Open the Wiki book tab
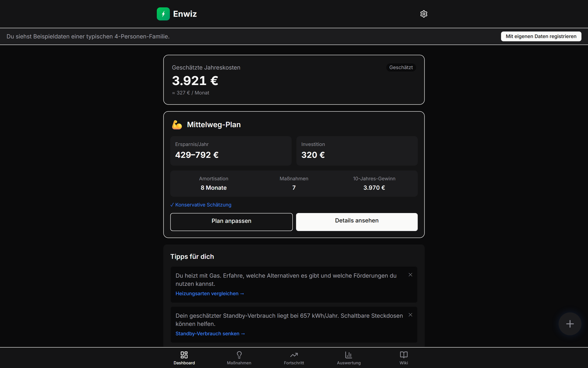Image resolution: width=588 pixels, height=368 pixels. pyautogui.click(x=404, y=358)
